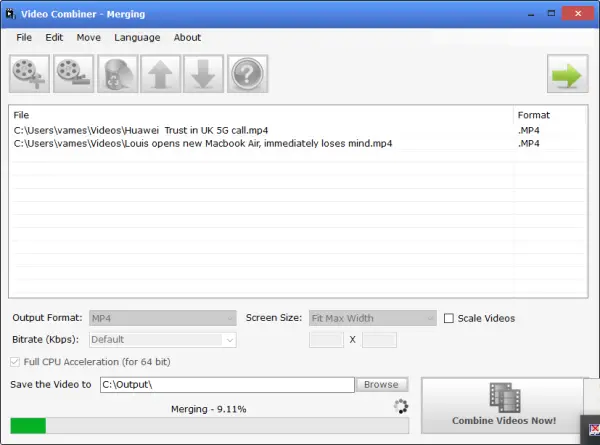The image size is (600, 445).
Task: Minimize the Video Combiner window
Action: pos(531,14)
